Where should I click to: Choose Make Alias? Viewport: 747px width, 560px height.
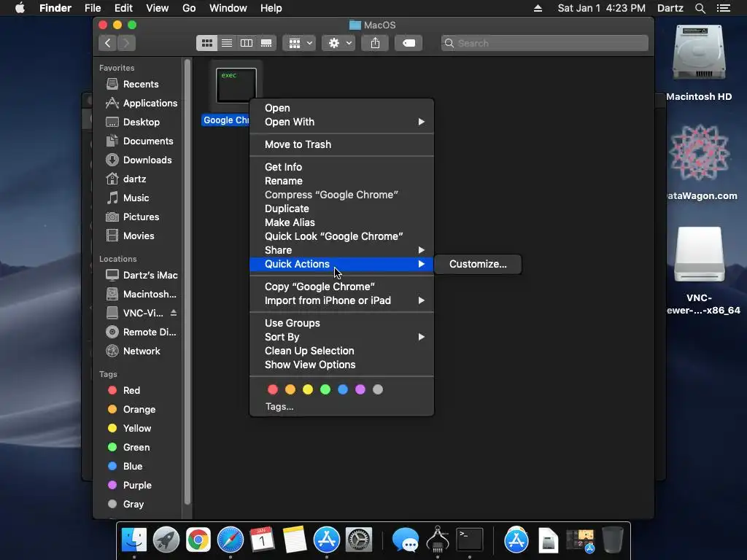pos(341,222)
